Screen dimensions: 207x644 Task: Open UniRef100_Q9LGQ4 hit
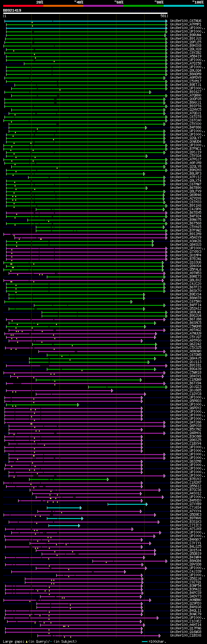[186, 71]
